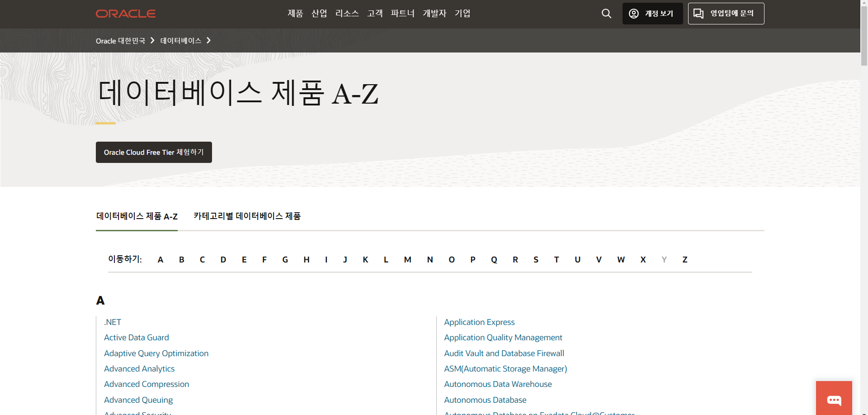Screen dimensions: 868x415
Task: Open the 리소스 navigation menu
Action: pyautogui.click(x=347, y=14)
